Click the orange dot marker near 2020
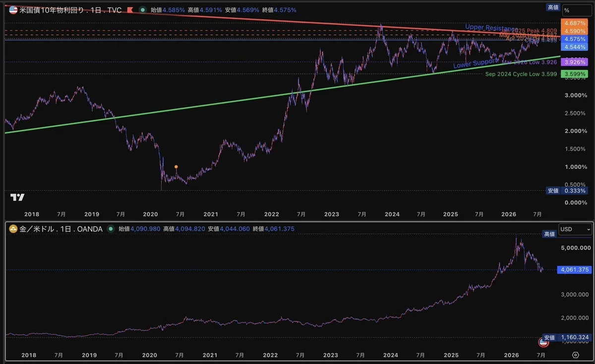Image resolution: width=595 pixels, height=364 pixels. (177, 167)
